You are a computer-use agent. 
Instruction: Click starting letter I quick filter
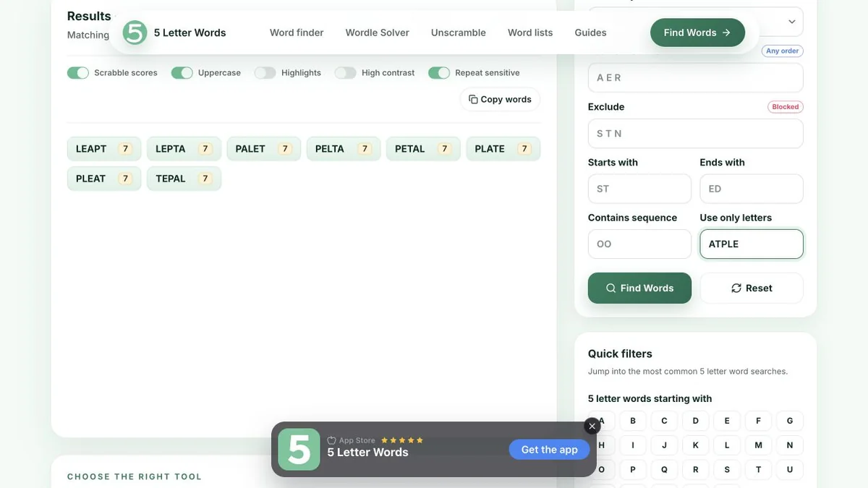pyautogui.click(x=633, y=445)
